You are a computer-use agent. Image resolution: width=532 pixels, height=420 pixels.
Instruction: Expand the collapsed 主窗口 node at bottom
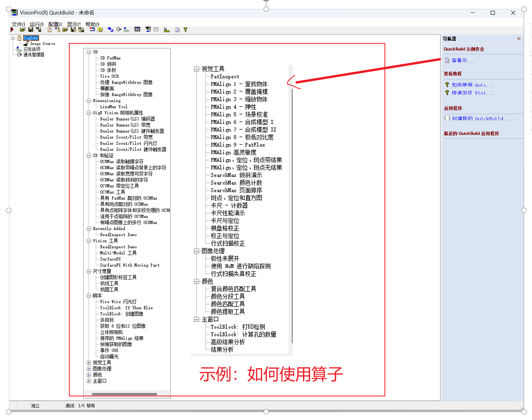click(x=89, y=381)
